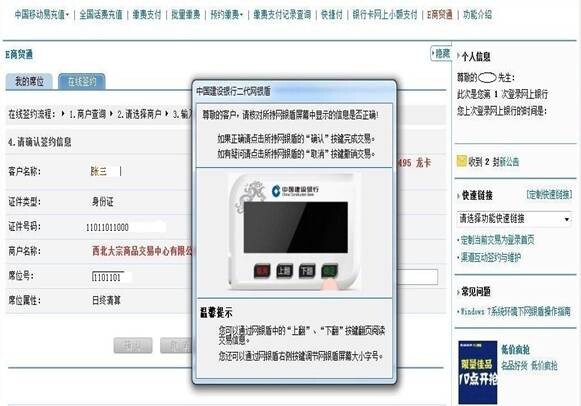This screenshot has height=406, width=581.
Task: Click the 下翻 page-down key on device image
Action: 307,271
